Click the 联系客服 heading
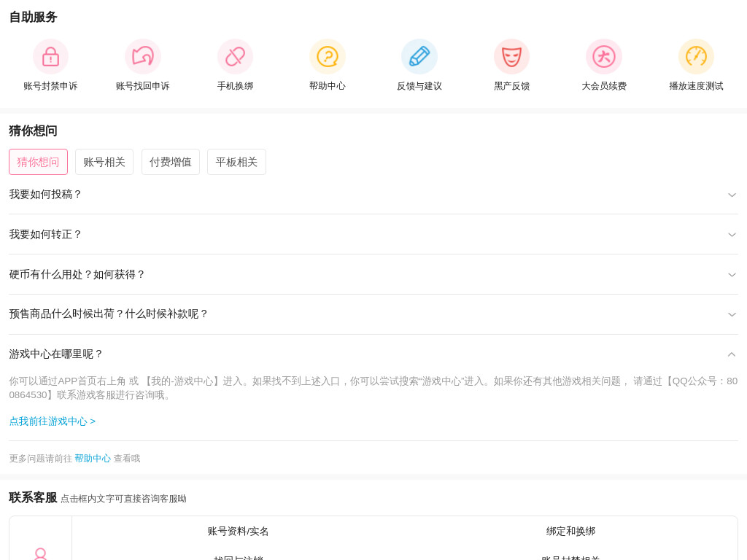This screenshot has width=747, height=560. click(x=33, y=497)
